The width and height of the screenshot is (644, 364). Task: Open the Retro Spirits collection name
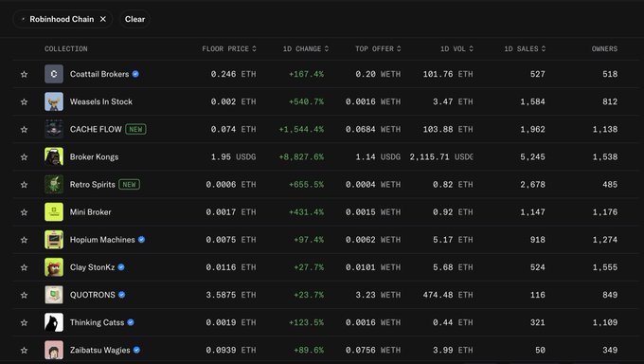[93, 184]
